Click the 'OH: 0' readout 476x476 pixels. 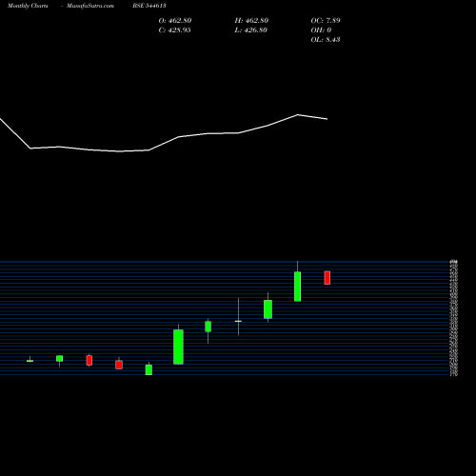pos(321,30)
